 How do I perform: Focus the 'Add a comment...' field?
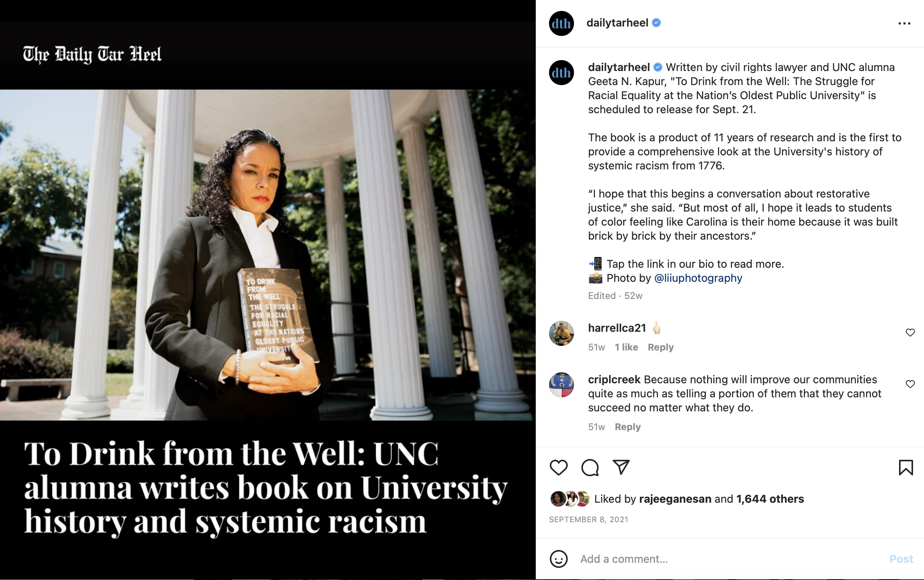[x=730, y=559]
